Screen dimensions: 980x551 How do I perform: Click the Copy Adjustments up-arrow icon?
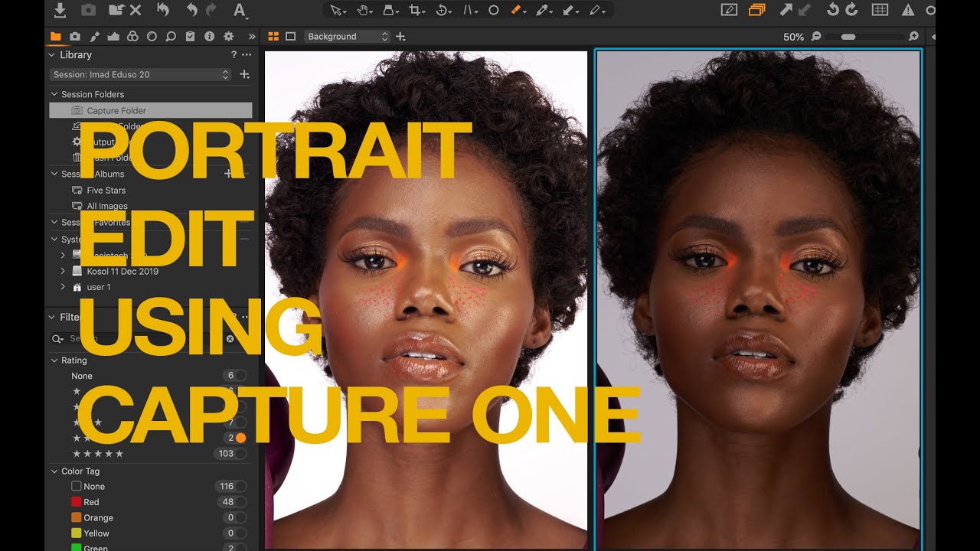(x=786, y=10)
